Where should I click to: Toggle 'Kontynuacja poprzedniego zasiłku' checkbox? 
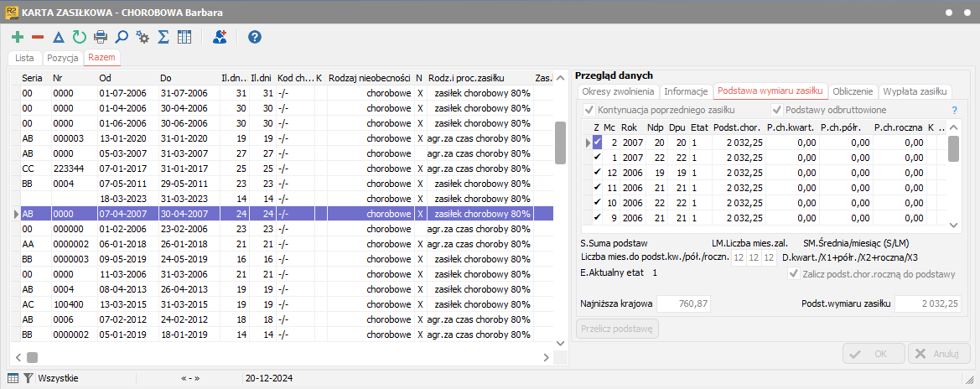[589, 110]
